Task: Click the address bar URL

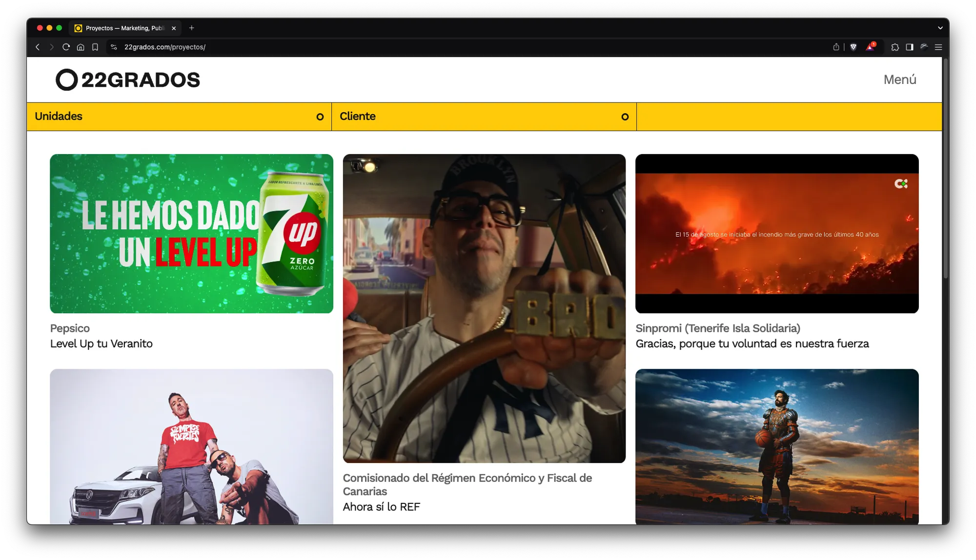Action: [165, 47]
